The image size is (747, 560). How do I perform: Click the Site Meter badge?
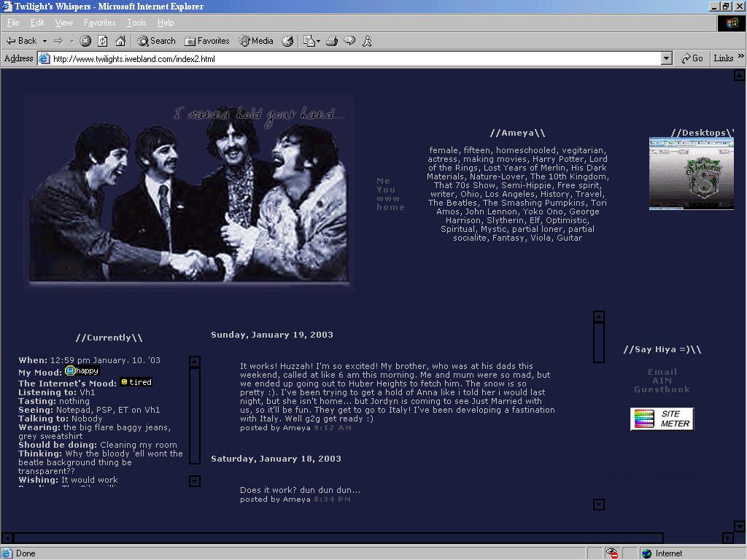point(662,419)
